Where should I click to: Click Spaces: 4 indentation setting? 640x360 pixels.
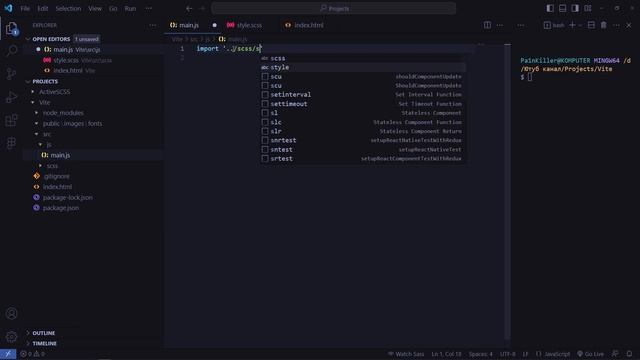click(480, 354)
